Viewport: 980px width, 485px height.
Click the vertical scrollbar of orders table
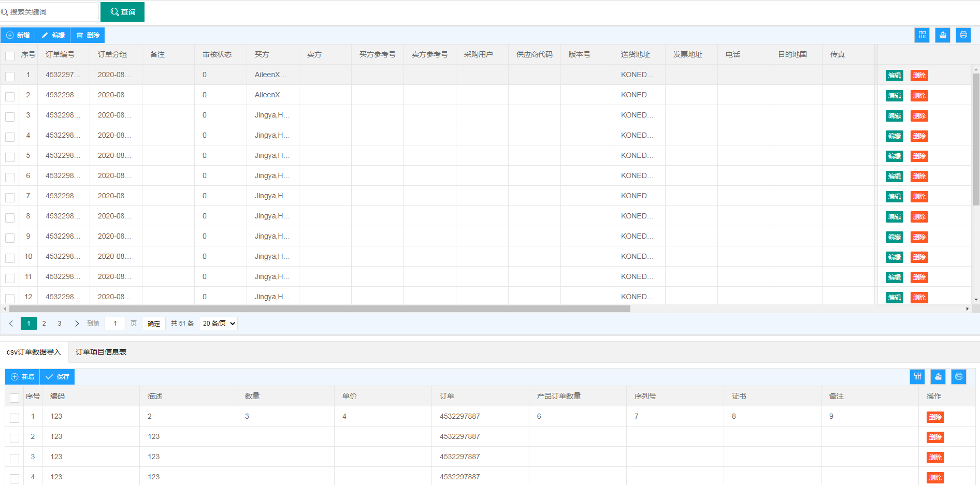pos(976,139)
